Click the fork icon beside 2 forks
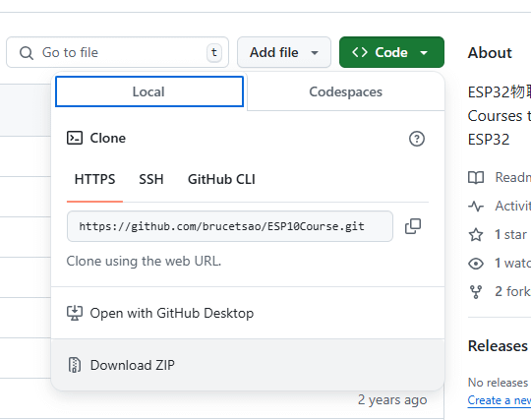 [x=476, y=291]
